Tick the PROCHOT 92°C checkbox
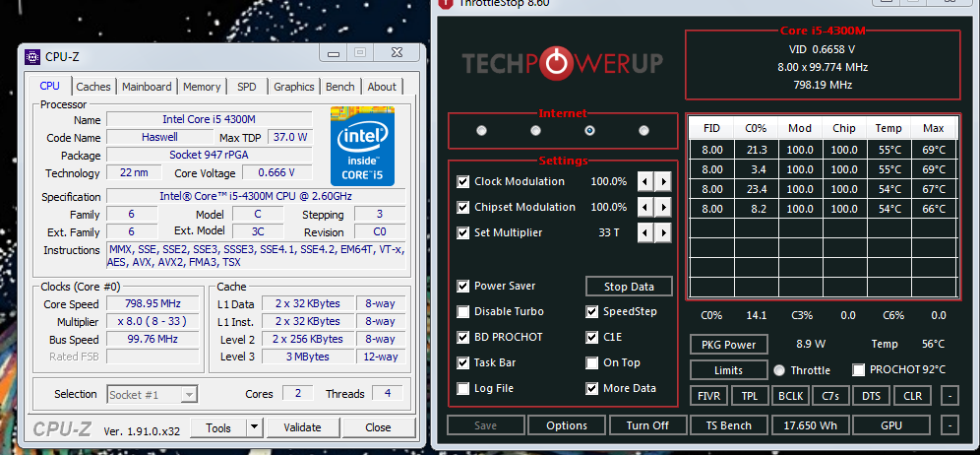Image resolution: width=980 pixels, height=455 pixels. [859, 370]
